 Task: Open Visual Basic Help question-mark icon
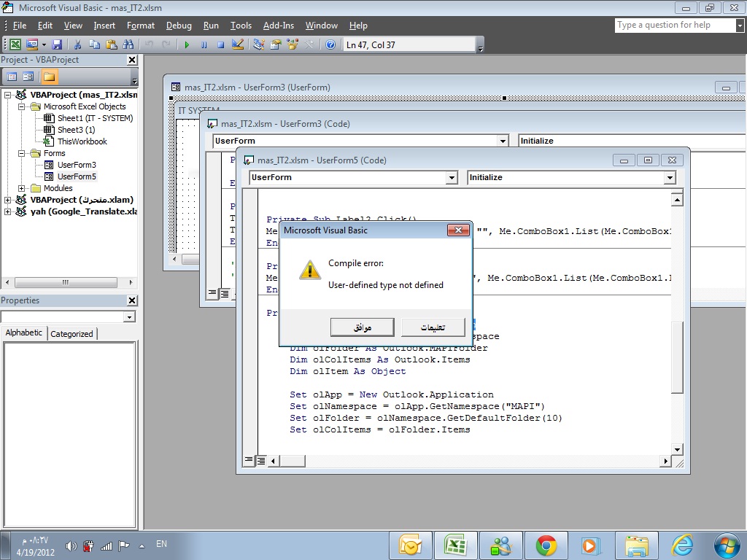(x=330, y=44)
